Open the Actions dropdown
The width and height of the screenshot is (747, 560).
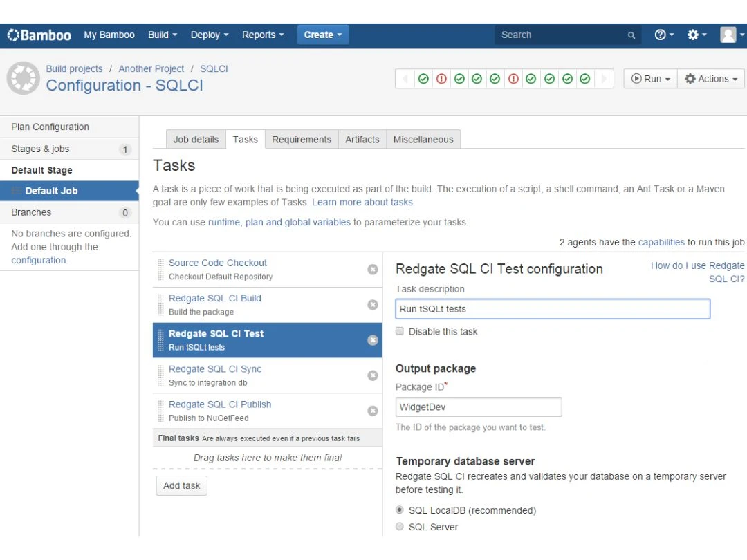coord(711,79)
